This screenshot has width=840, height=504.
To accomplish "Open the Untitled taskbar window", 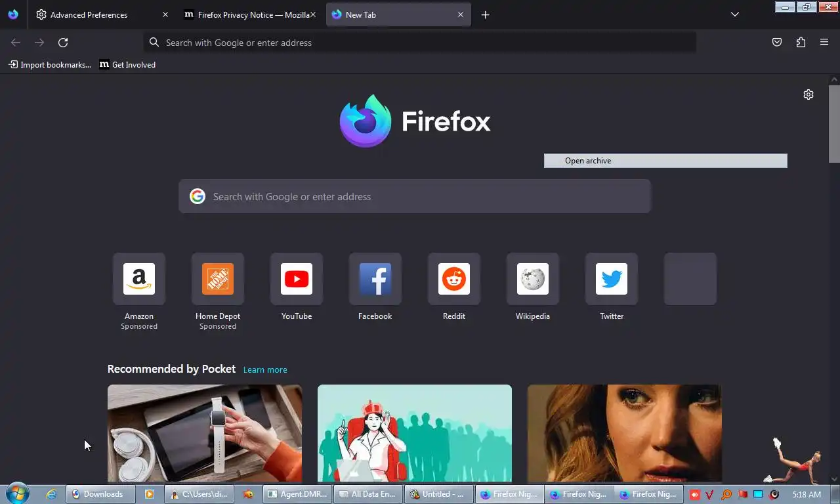I will coord(439,494).
